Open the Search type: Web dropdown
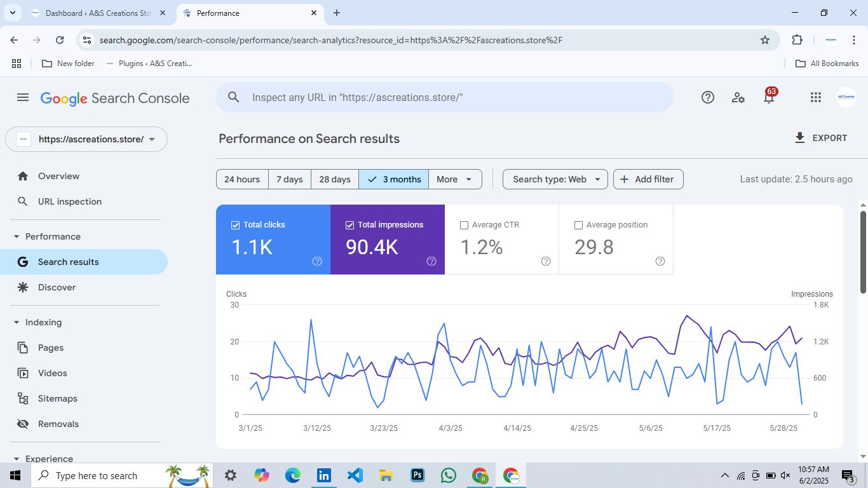868x488 pixels. (555, 179)
